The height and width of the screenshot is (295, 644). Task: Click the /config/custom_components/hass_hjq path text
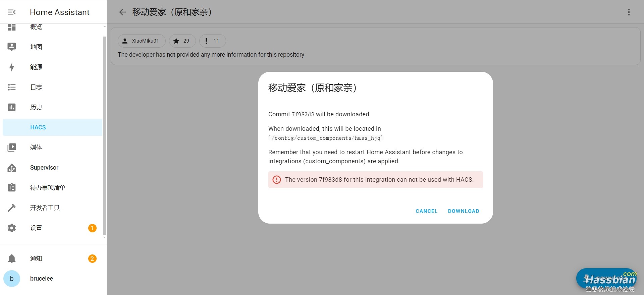click(326, 138)
